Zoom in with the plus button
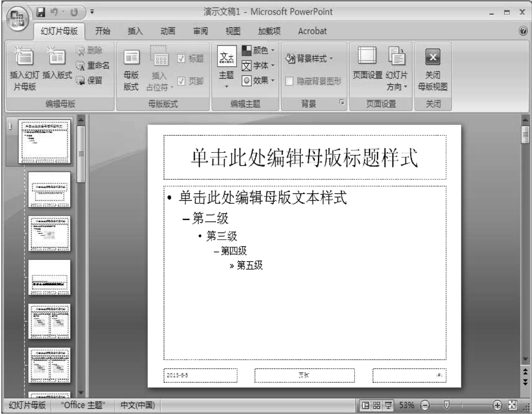Screen dimensions: 532x414 coord(497,405)
